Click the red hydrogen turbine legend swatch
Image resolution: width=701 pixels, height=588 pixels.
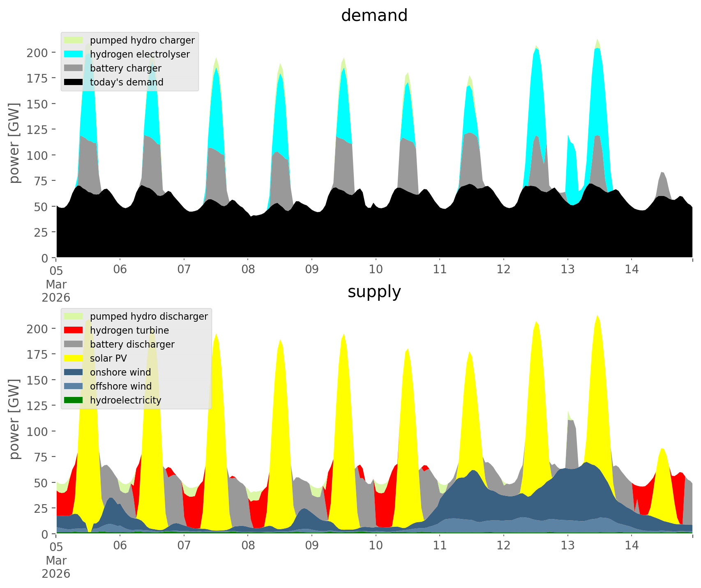74,330
